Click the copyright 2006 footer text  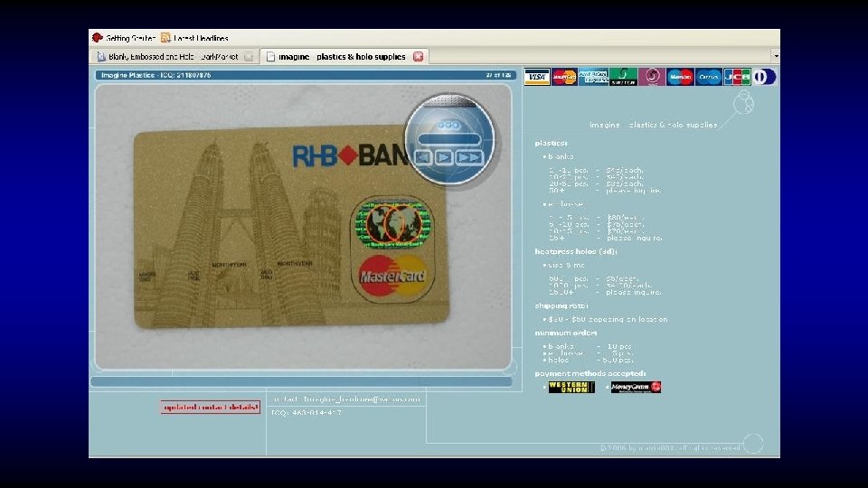(671, 447)
